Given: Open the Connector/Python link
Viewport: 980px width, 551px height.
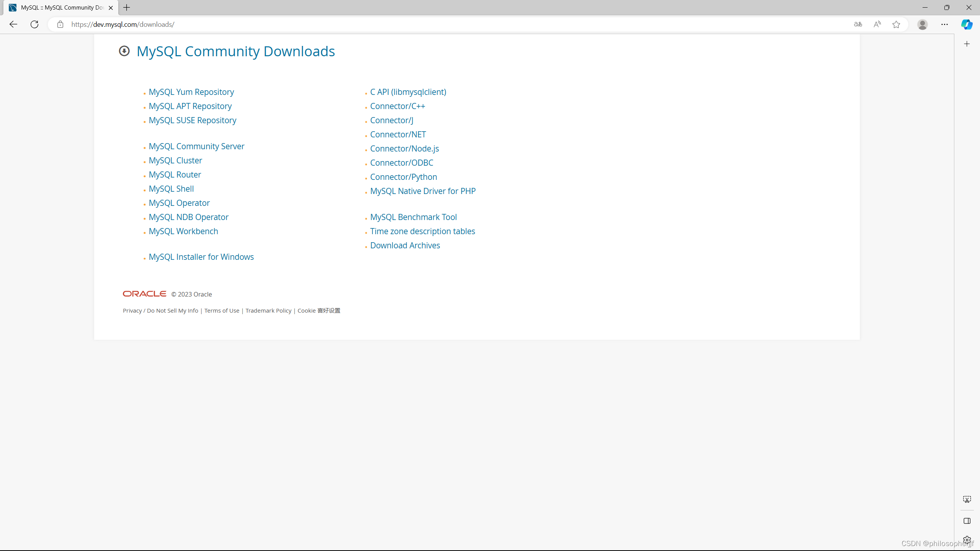Looking at the screenshot, I should (x=403, y=177).
